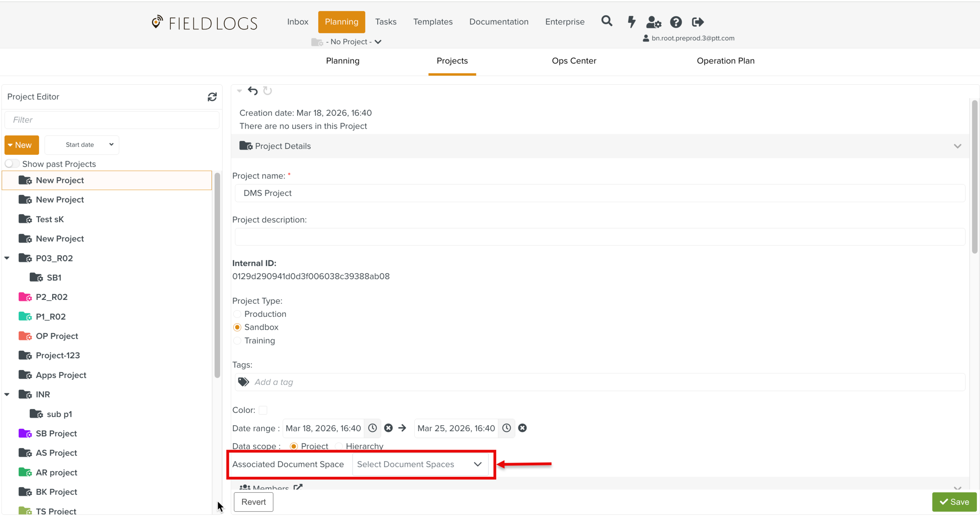Open the start date clock picker
Viewport: 980px width, 521px height.
(x=372, y=428)
